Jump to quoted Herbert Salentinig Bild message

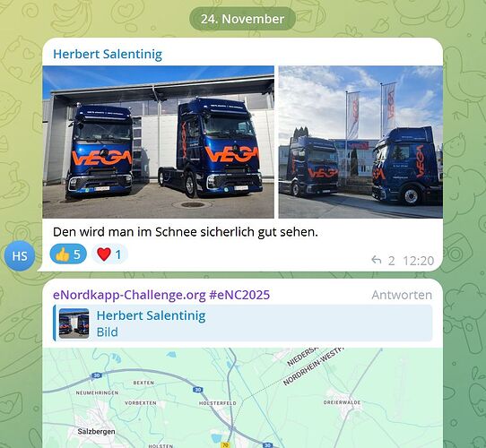(x=243, y=323)
